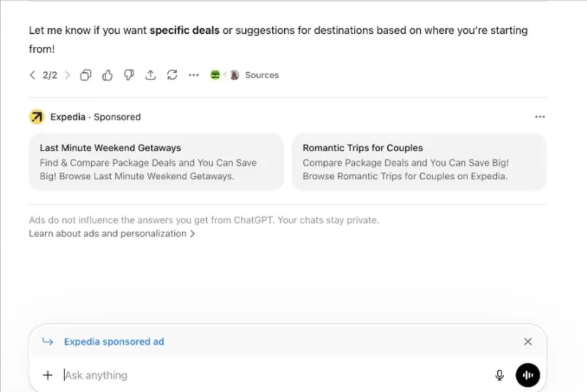Click the Ask anything input field
Viewport: 587px width, 392px height.
275,375
